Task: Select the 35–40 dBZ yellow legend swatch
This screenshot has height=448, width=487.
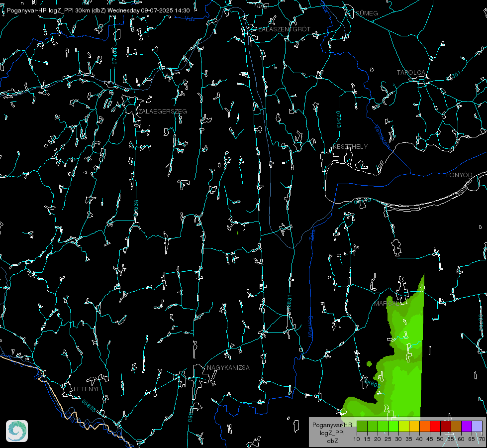Action: [414, 426]
